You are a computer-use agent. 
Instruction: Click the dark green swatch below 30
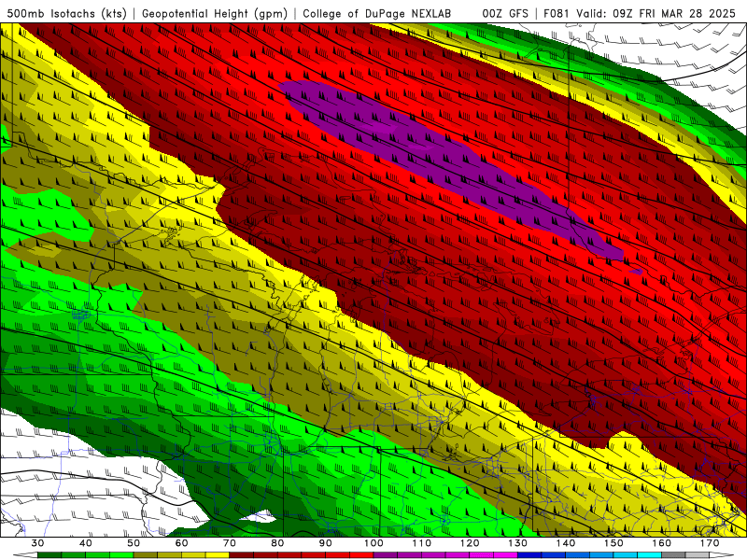coord(49,555)
